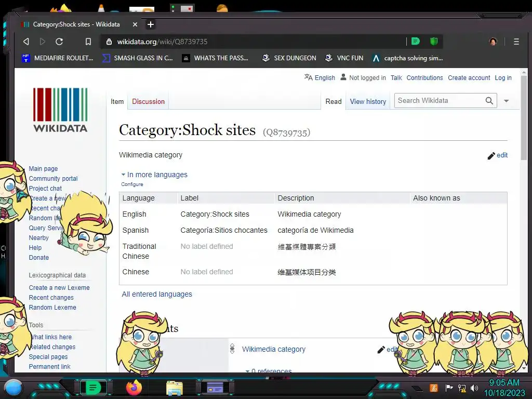Click Create a new Lexeme
The height and width of the screenshot is (399, 532).
click(x=59, y=288)
